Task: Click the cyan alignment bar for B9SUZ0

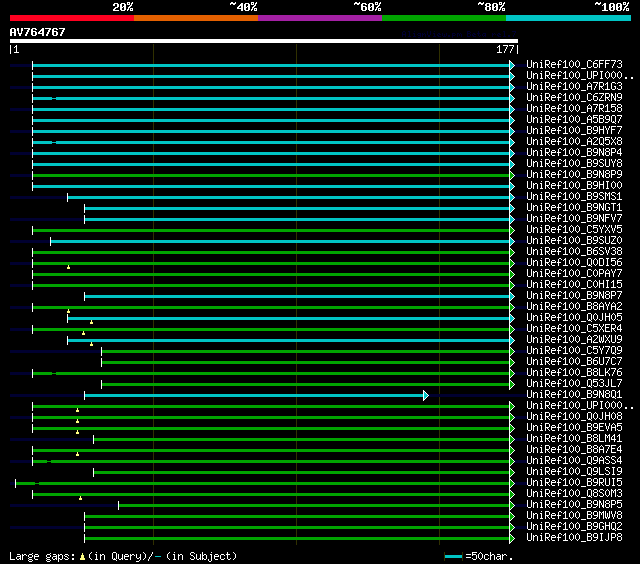Action: 280,242
